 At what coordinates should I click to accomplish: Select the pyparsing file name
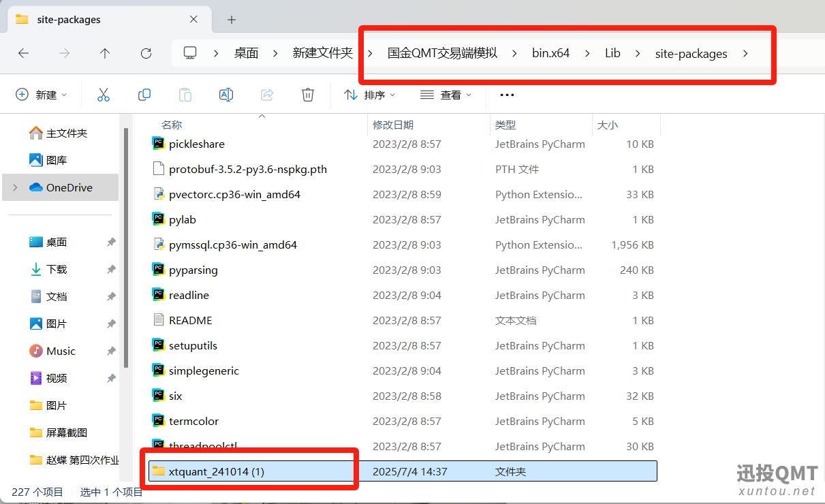[193, 270]
